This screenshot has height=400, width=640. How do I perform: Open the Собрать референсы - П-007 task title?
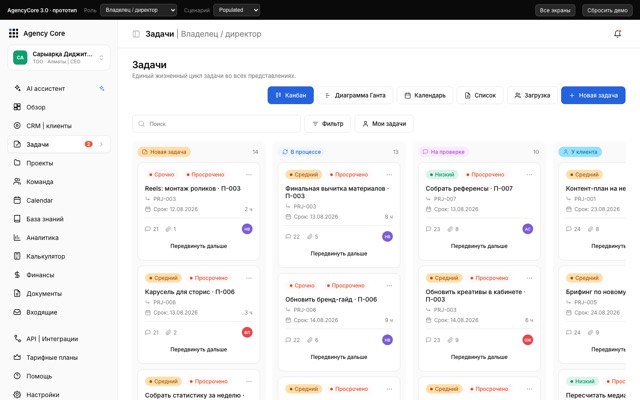[x=469, y=189]
